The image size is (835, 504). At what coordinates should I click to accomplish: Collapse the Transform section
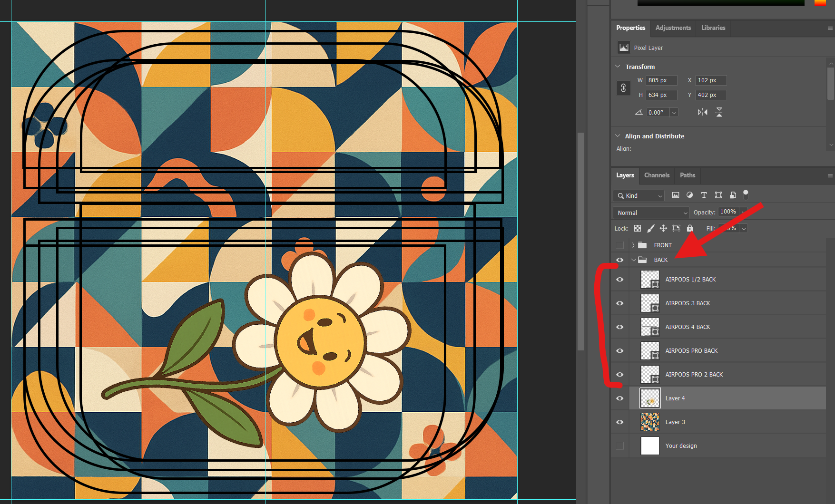coord(618,67)
